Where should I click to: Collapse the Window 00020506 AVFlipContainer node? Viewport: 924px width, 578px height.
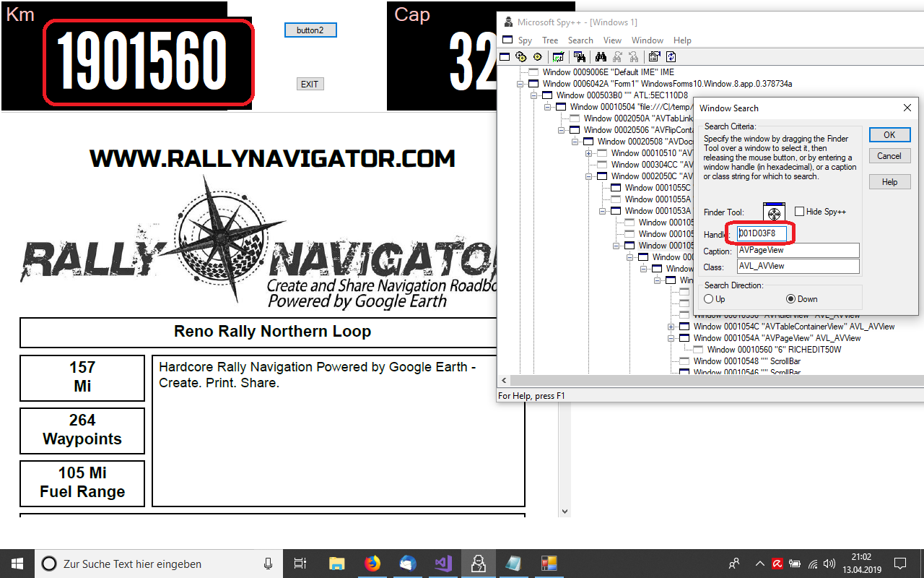point(562,130)
